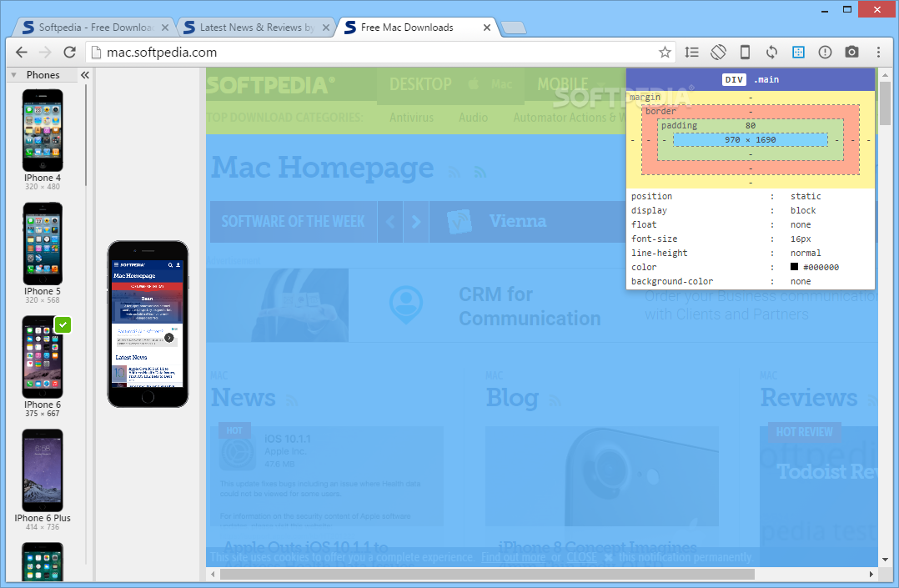Click the sync refresh toolbar icon
Viewport: 899px width, 588px height.
point(771,53)
